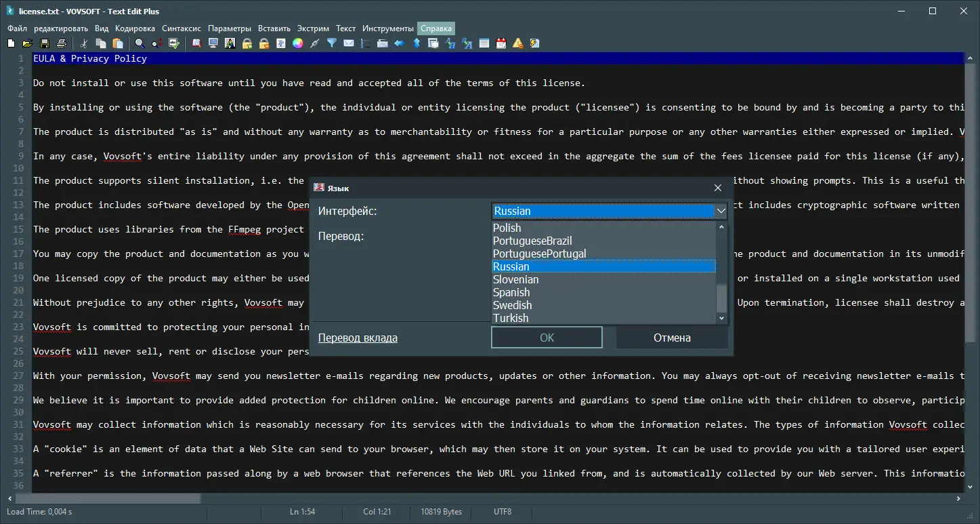Open find and replace tool icon
980x524 pixels.
[x=156, y=43]
